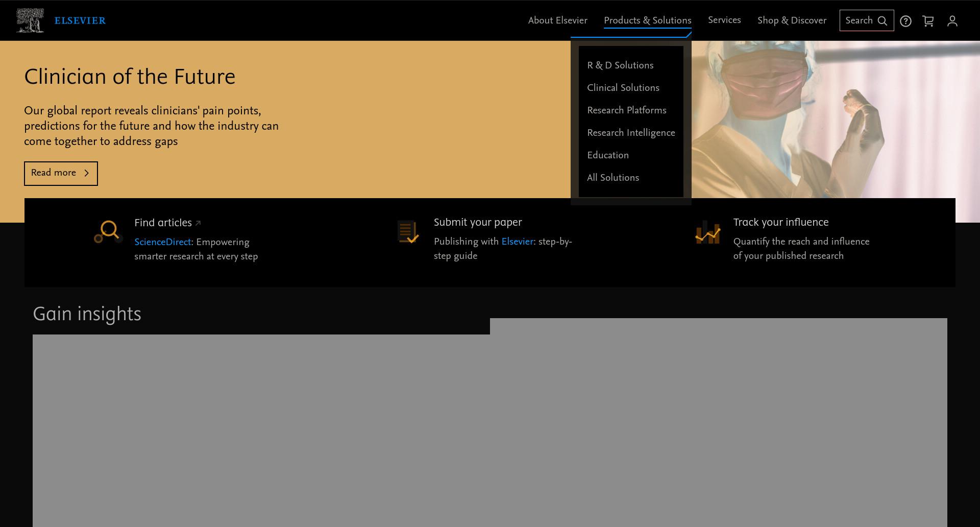Viewport: 980px width, 527px height.
Task: Click the Search field in header
Action: [867, 20]
